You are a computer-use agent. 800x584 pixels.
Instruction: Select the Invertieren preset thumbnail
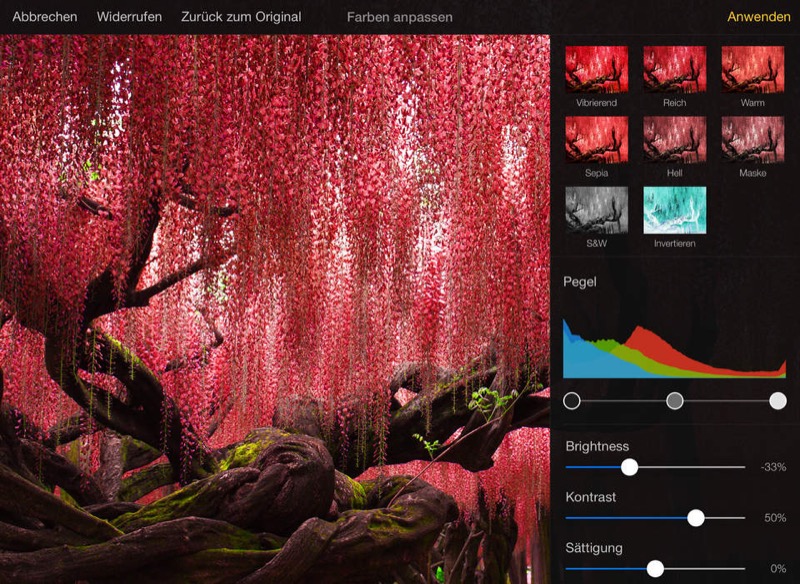[674, 209]
